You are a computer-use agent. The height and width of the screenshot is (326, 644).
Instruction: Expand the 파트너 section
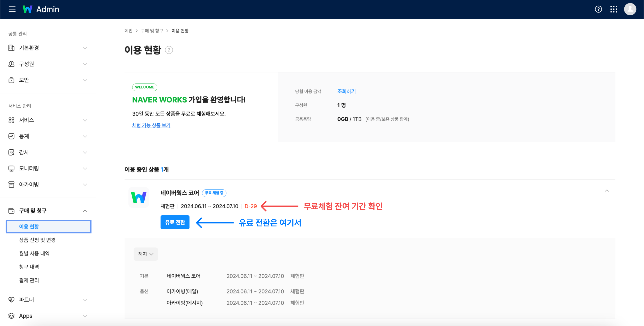point(85,300)
